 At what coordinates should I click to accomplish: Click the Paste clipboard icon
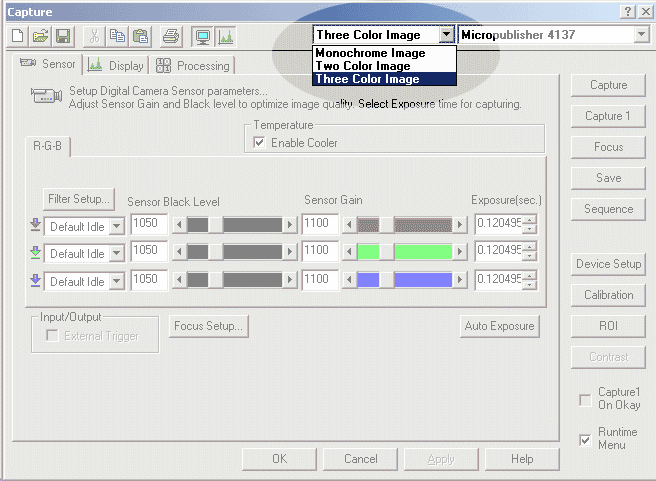[141, 36]
